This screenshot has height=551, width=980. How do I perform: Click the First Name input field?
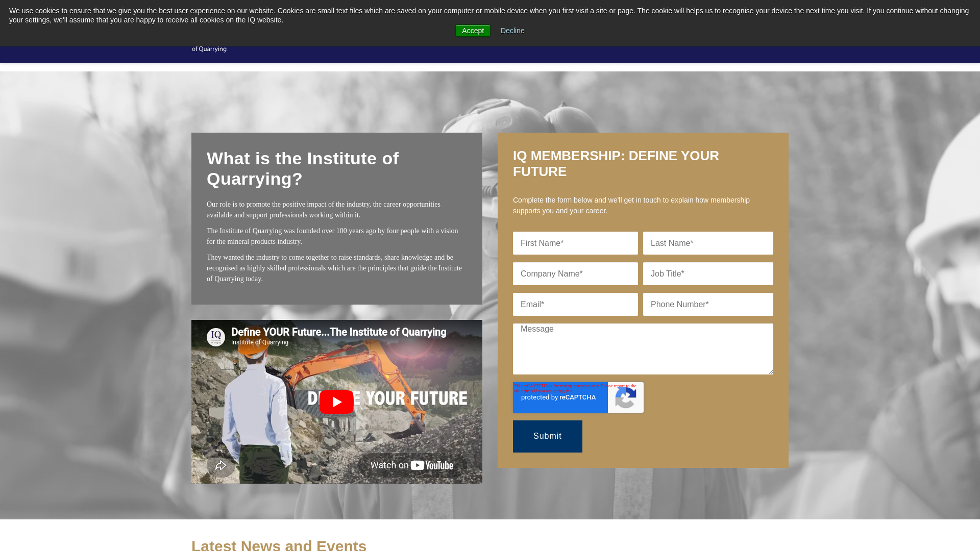pyautogui.click(x=575, y=243)
